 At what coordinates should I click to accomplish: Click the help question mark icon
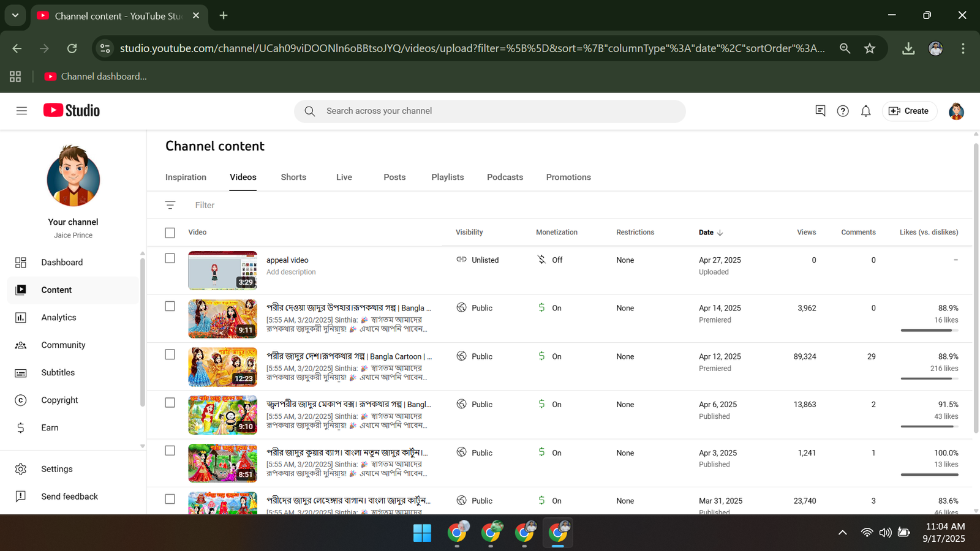coord(843,111)
